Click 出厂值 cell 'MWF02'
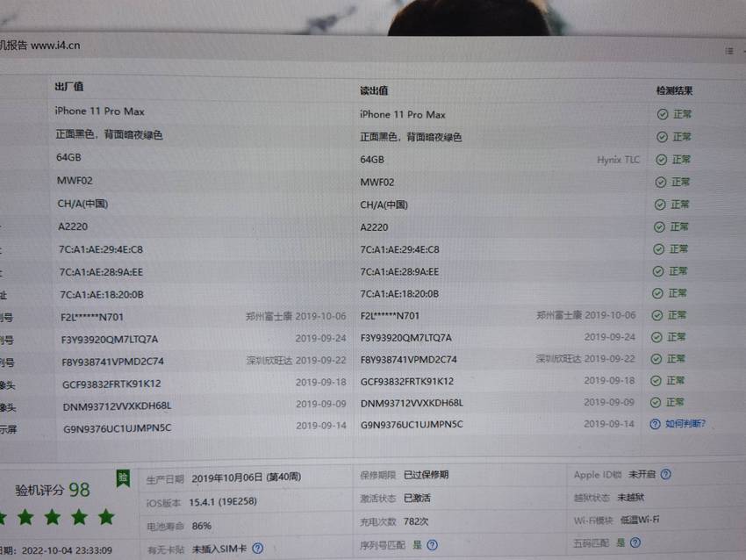This screenshot has height=560, width=746. (x=75, y=181)
